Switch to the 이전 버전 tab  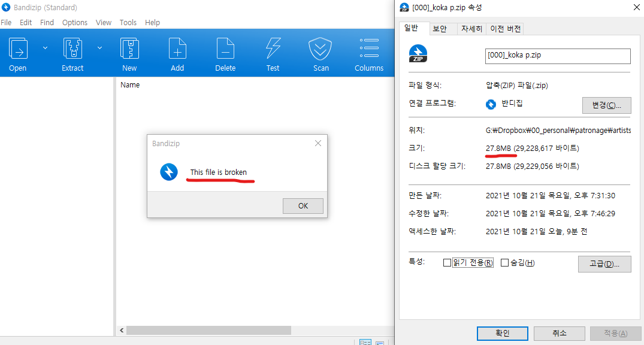click(505, 29)
